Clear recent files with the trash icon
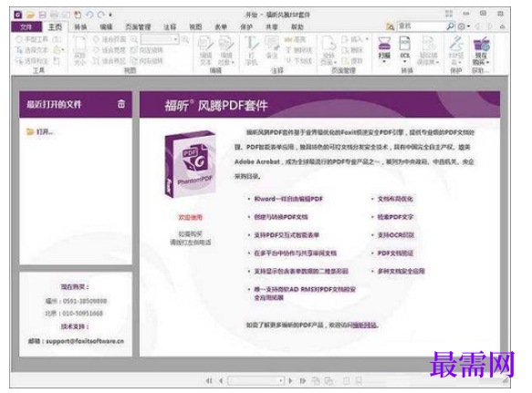 tap(121, 104)
